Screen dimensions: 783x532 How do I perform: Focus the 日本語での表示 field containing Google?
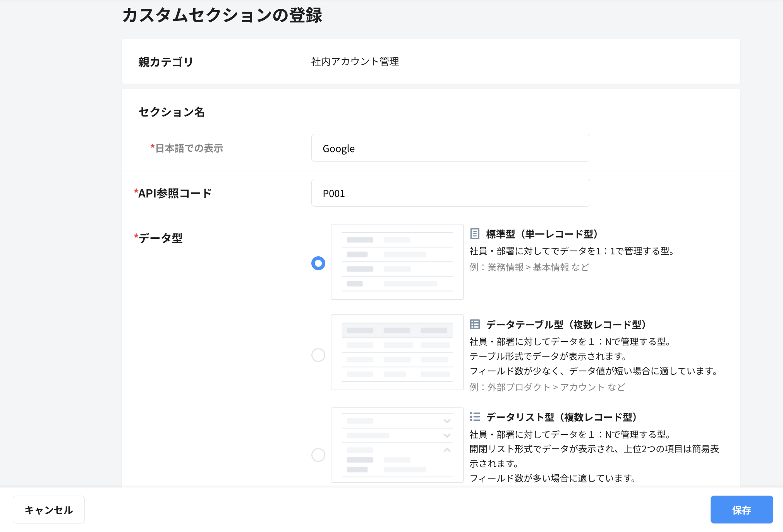click(451, 148)
